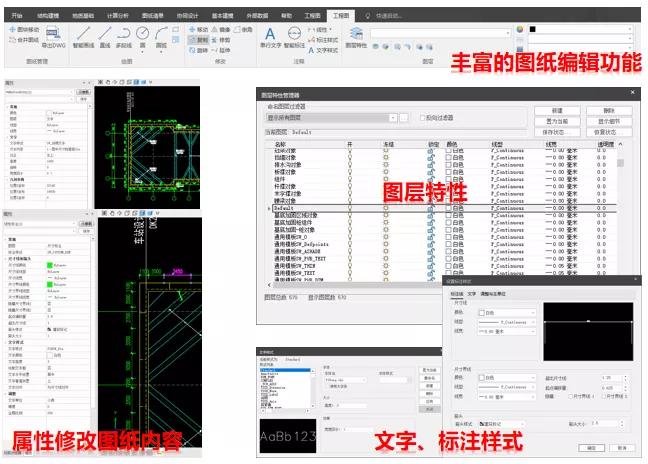
Task: Click the 复制 copy tool
Action: coord(198,40)
